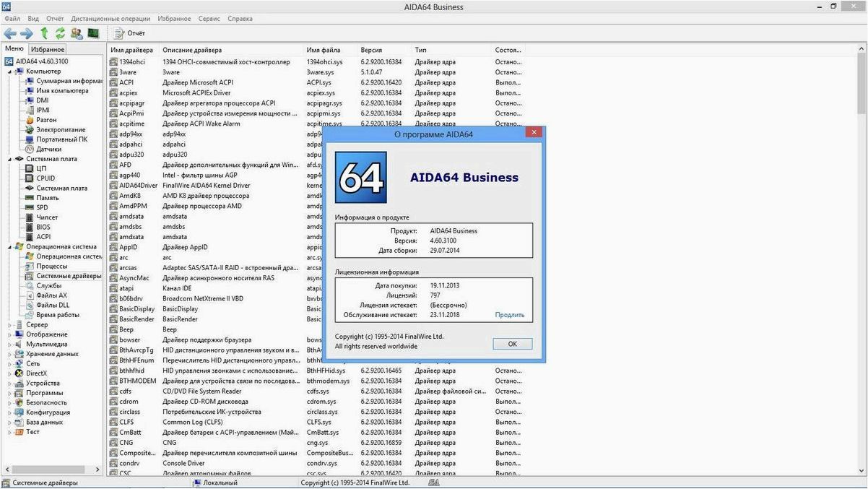The image size is (868, 489).
Task: Select the База данных tree item
Action: [x=39, y=422]
